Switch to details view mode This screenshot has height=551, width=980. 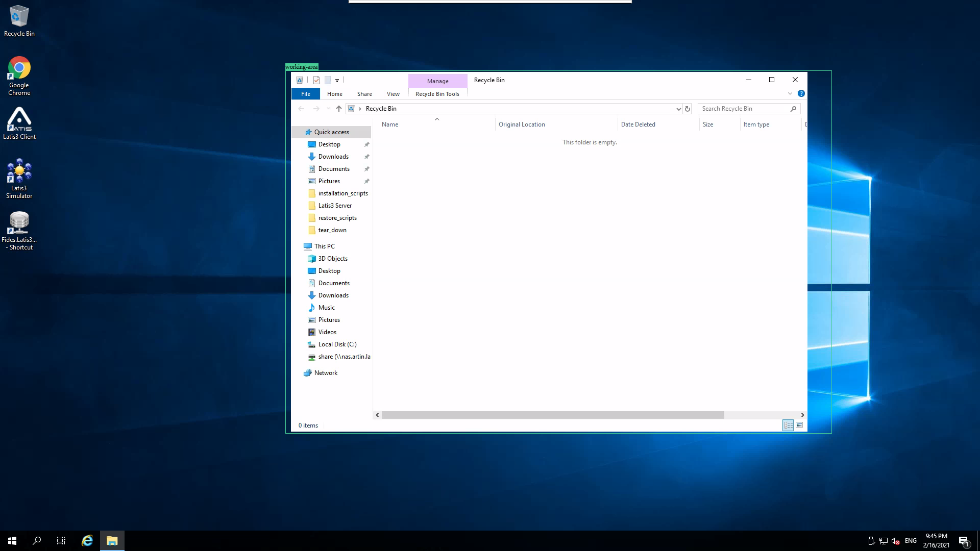point(788,425)
